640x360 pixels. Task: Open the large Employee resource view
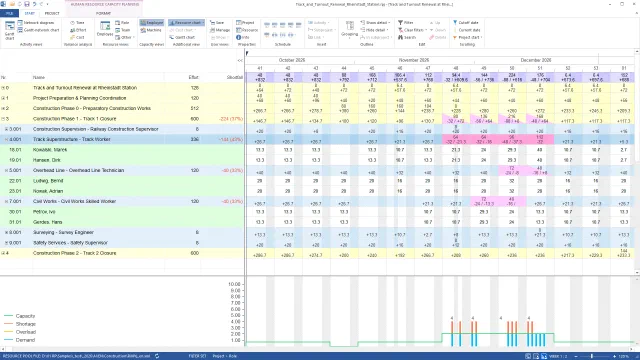coord(105,30)
